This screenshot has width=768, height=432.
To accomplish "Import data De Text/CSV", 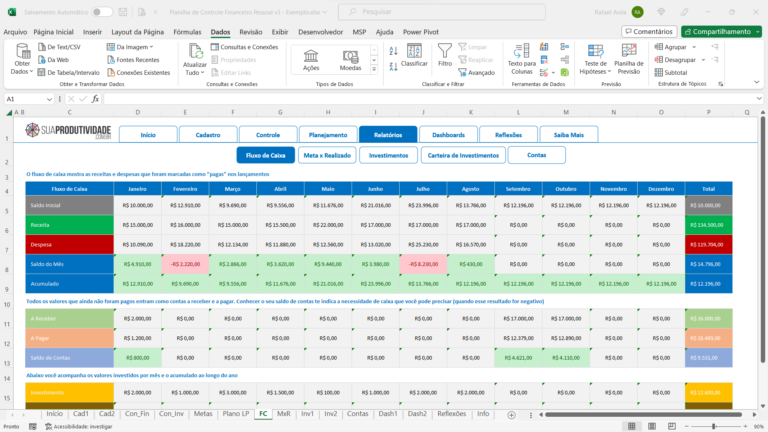I will [x=59, y=47].
